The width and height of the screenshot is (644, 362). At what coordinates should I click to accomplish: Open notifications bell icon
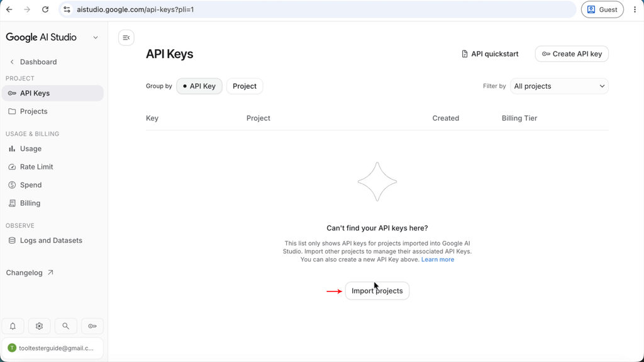click(x=13, y=326)
